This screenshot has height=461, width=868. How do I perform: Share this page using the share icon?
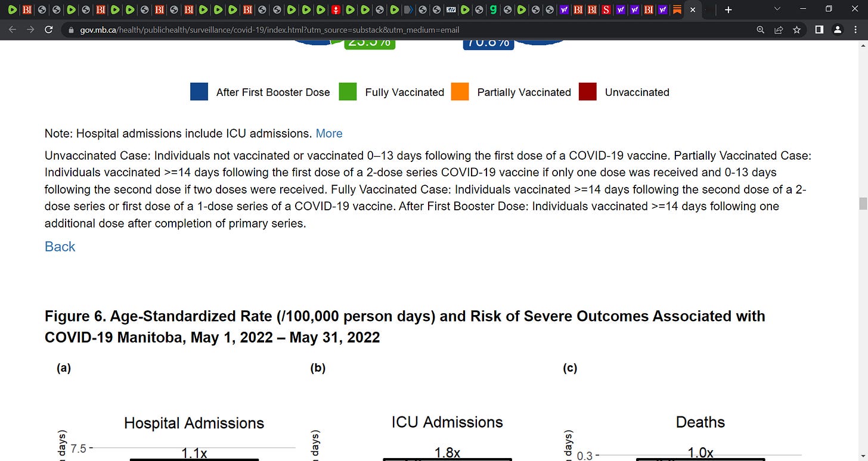778,29
